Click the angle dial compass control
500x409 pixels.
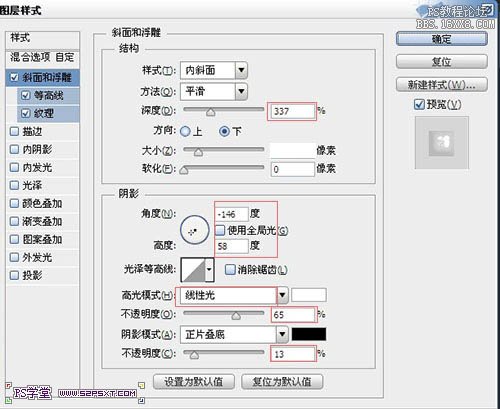pos(195,230)
